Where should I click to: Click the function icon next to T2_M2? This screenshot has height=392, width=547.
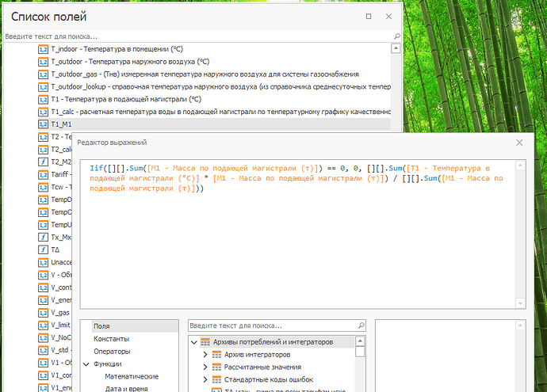click(x=43, y=162)
